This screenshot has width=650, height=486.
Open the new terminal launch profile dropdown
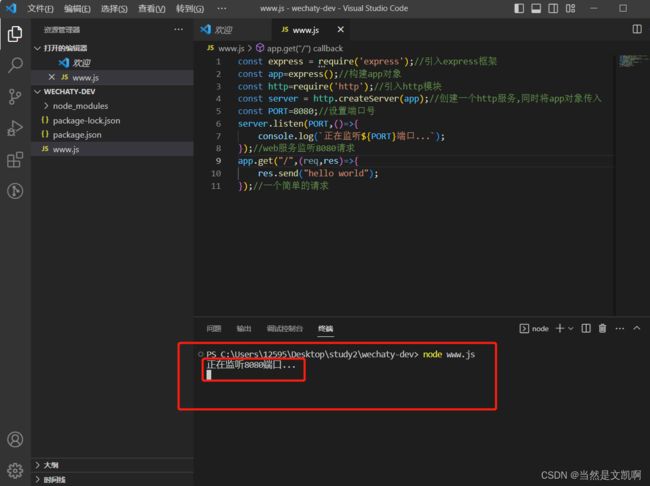coord(570,328)
